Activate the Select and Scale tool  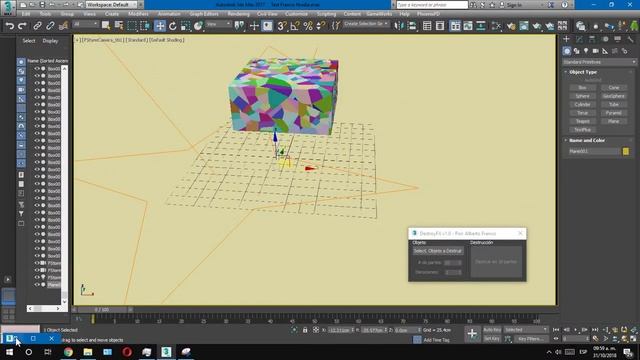(185, 26)
